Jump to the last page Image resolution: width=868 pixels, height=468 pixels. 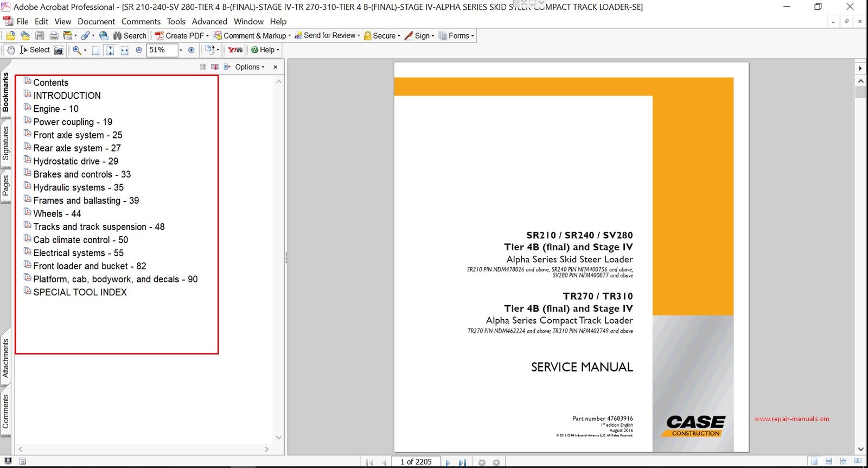(x=462, y=463)
